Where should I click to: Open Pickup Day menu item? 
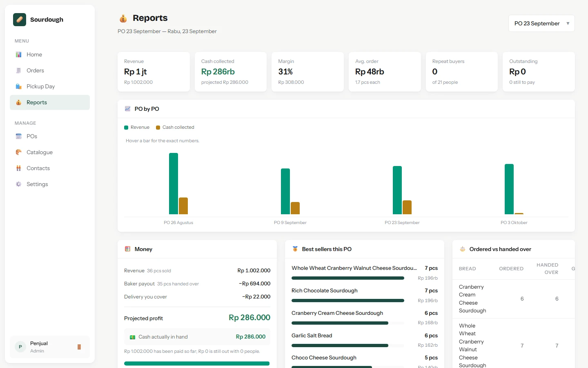pyautogui.click(x=50, y=86)
